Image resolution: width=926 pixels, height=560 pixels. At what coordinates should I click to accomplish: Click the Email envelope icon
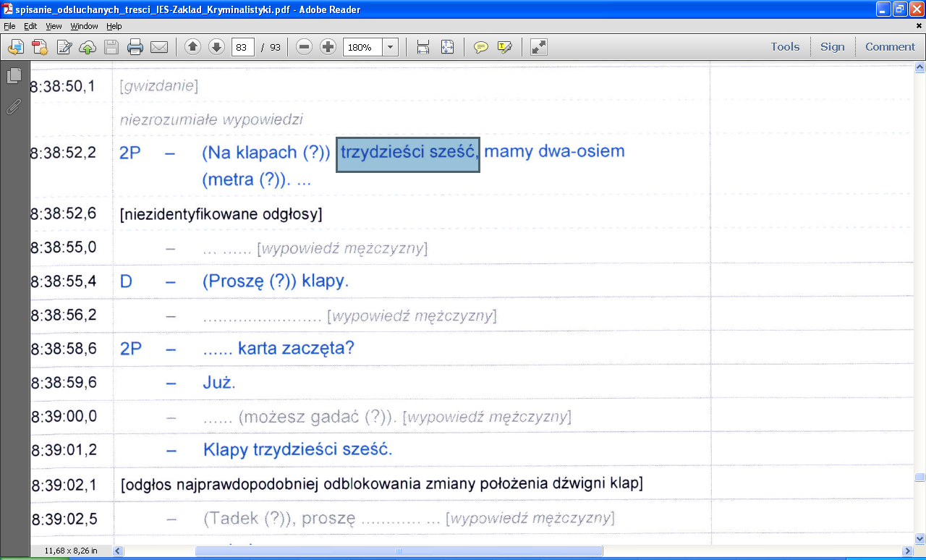click(159, 48)
